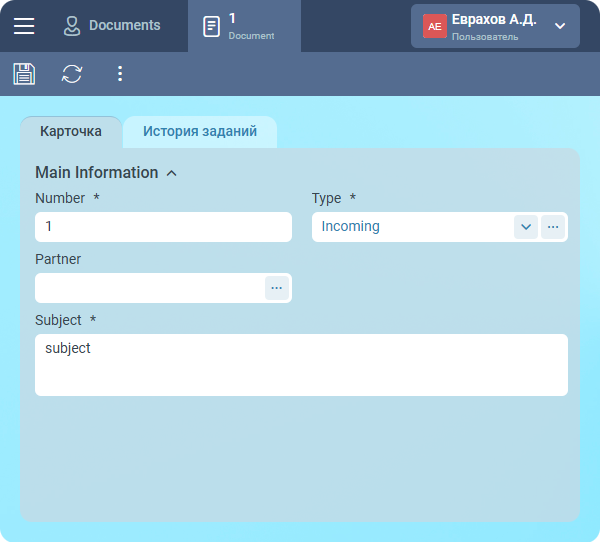Image resolution: width=600 pixels, height=542 pixels.
Task: Open the hamburger navigation menu
Action: pyautogui.click(x=24, y=26)
